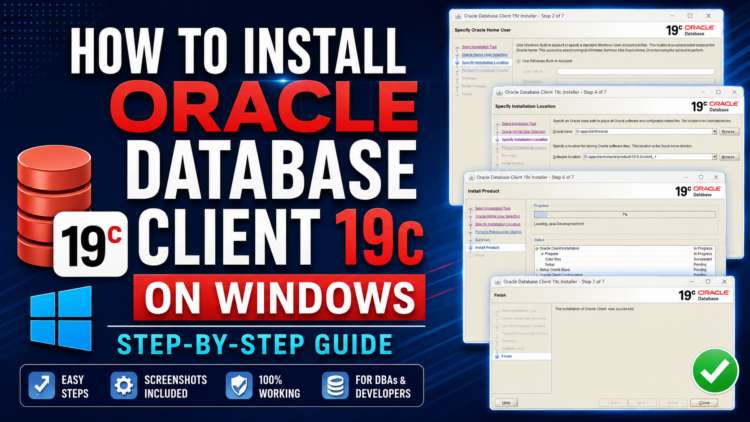Maximize the Step 4 of 7 installer window
750x422 pixels.
(718, 92)
